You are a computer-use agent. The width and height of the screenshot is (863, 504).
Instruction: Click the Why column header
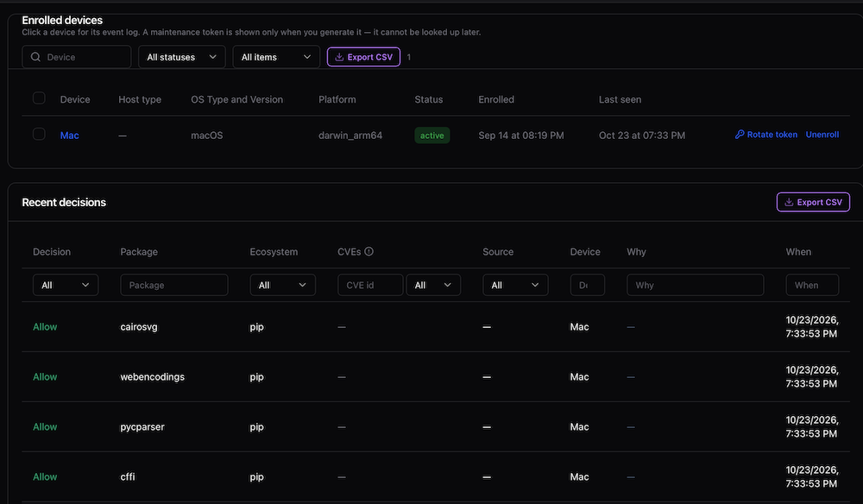(x=636, y=252)
